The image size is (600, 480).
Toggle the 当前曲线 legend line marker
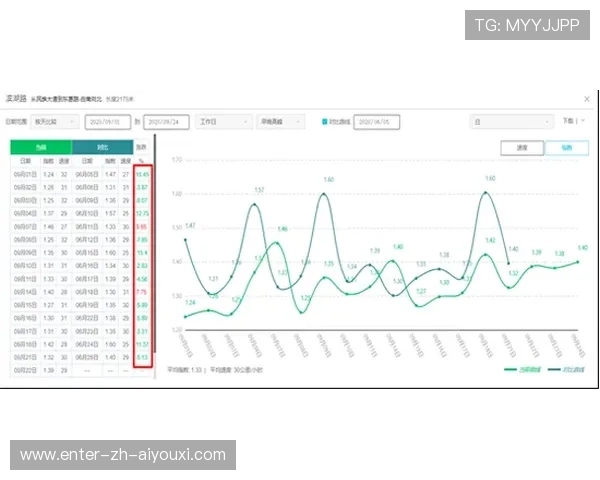pyautogui.click(x=511, y=369)
